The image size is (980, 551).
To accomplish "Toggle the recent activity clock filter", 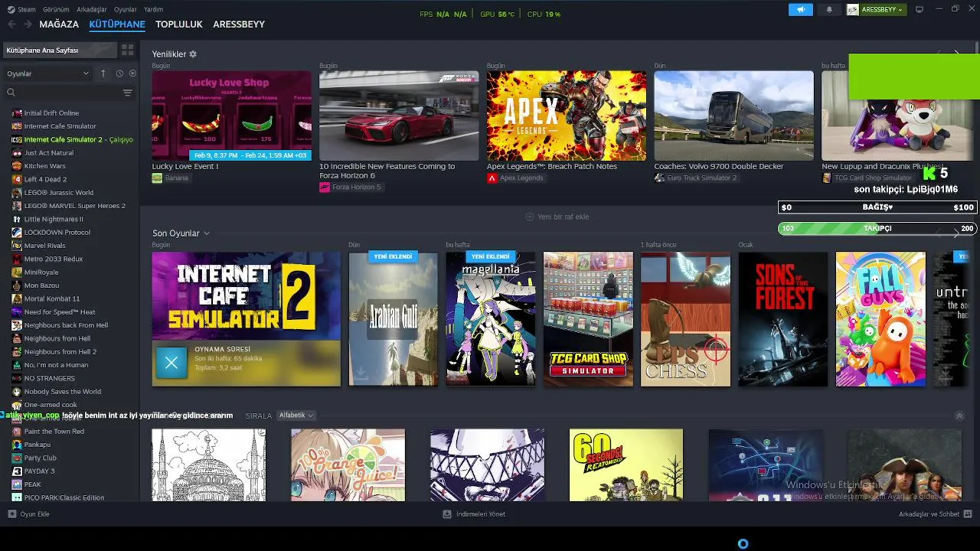I will click(x=119, y=73).
